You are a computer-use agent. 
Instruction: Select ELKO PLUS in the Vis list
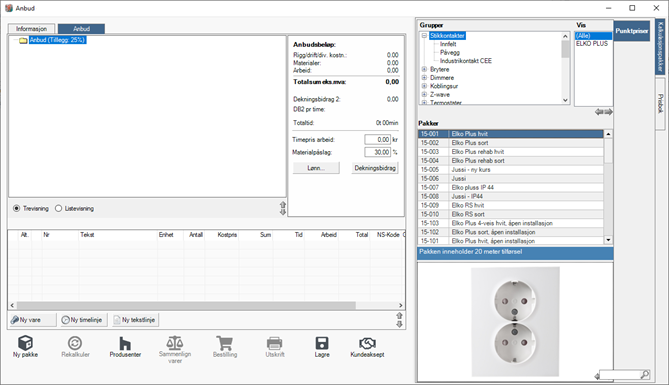(593, 44)
